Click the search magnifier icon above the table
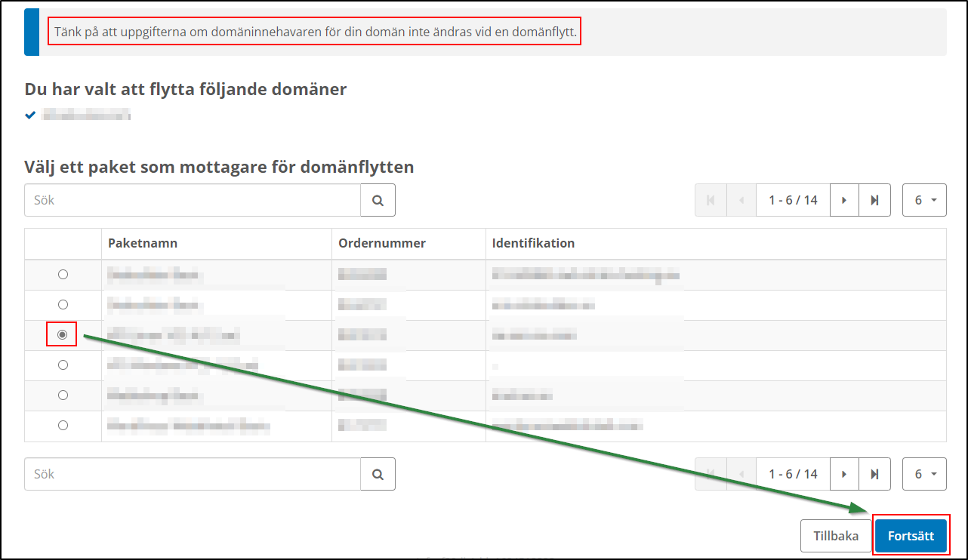 [378, 199]
